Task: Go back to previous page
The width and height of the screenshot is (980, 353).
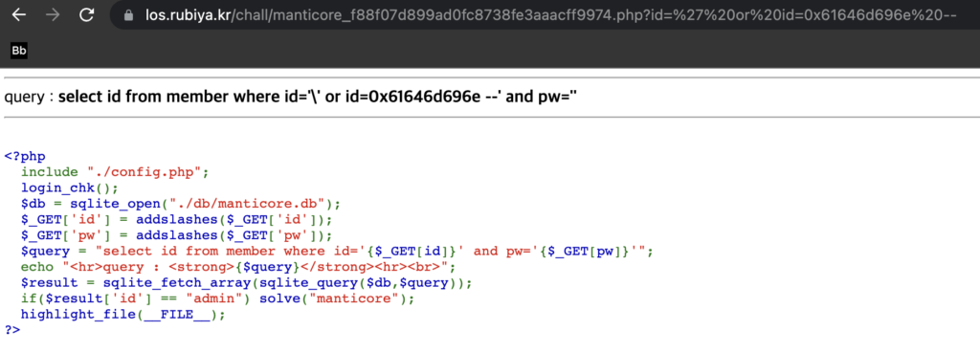Action: (19, 15)
